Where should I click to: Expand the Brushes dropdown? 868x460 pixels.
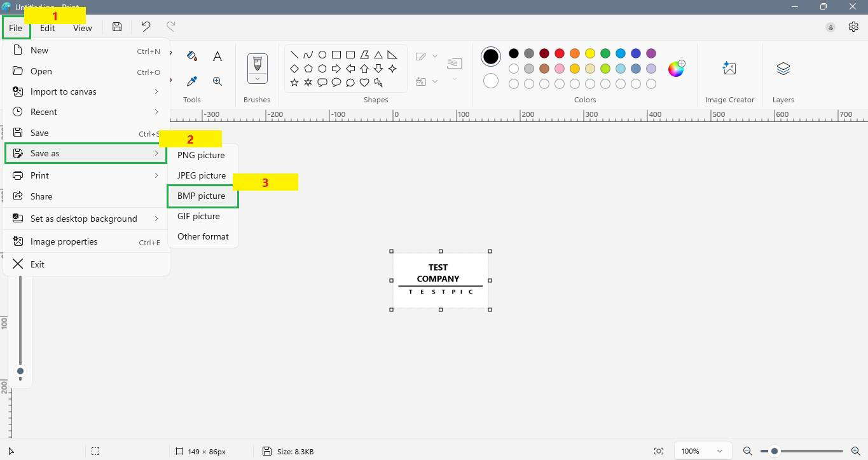point(258,79)
